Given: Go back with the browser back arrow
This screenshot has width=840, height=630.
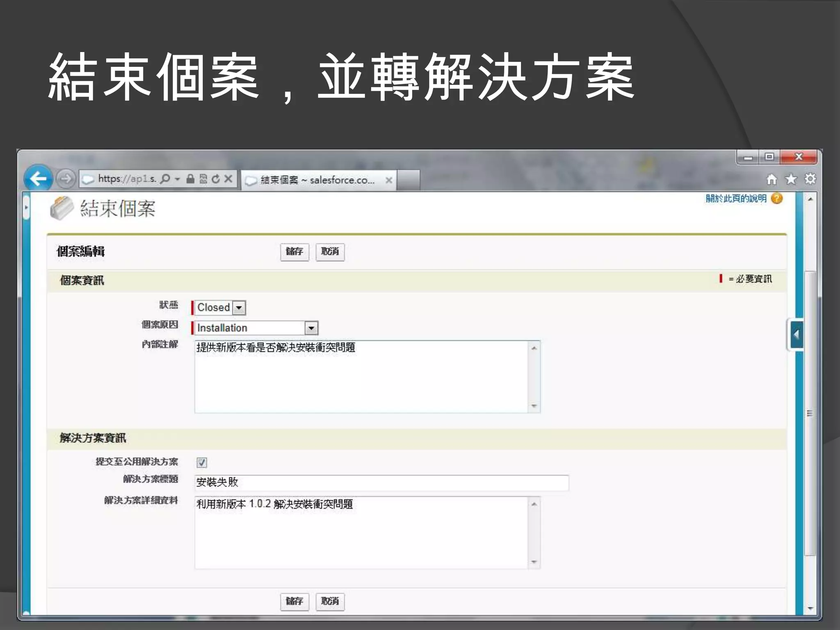Looking at the screenshot, I should (38, 178).
